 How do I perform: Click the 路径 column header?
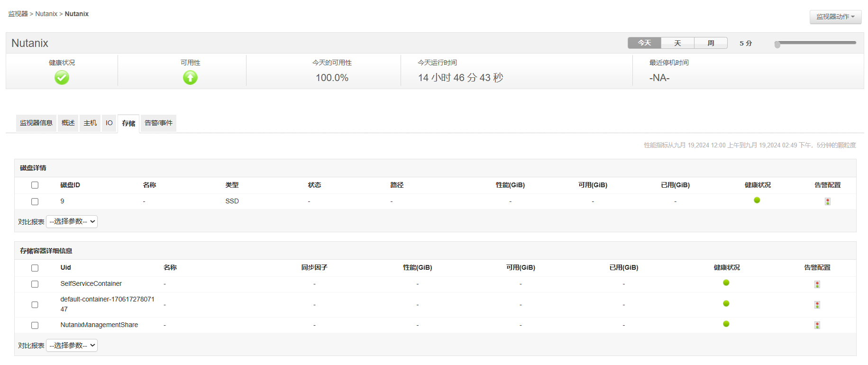(x=397, y=185)
